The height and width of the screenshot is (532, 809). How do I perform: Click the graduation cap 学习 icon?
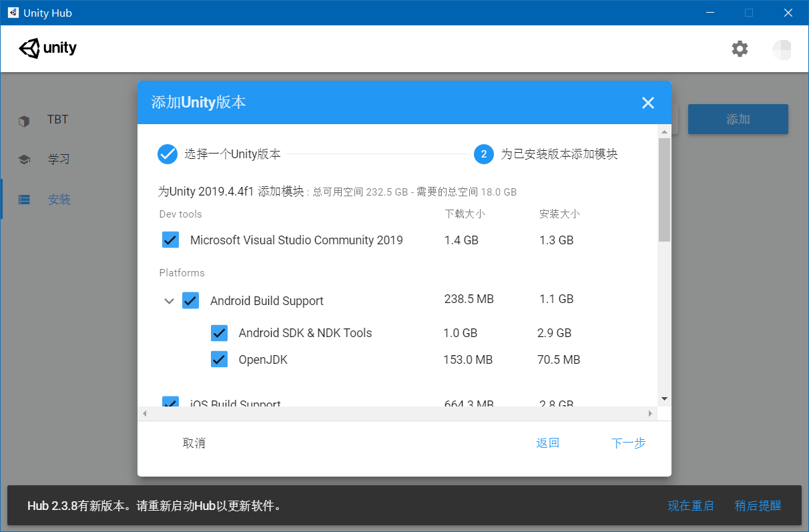tap(24, 160)
